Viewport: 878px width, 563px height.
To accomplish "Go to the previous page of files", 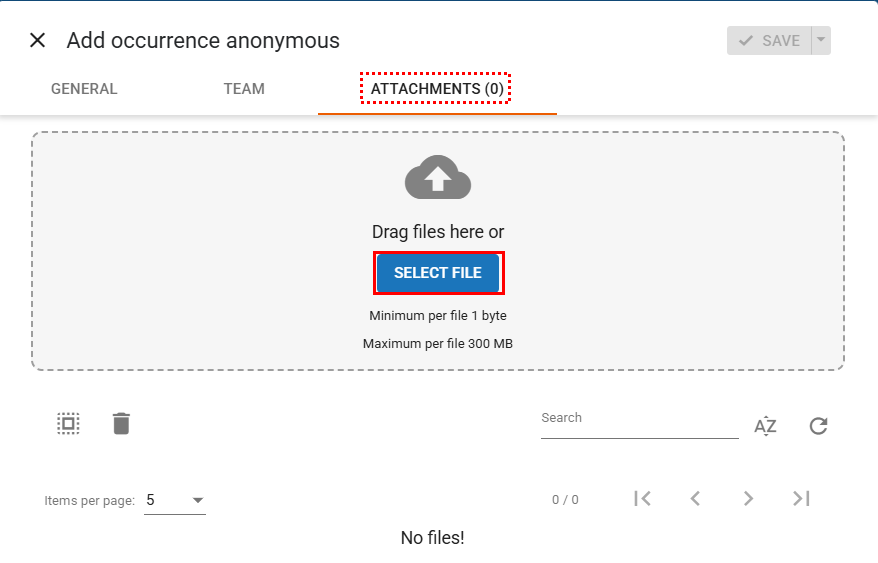I will [696, 498].
